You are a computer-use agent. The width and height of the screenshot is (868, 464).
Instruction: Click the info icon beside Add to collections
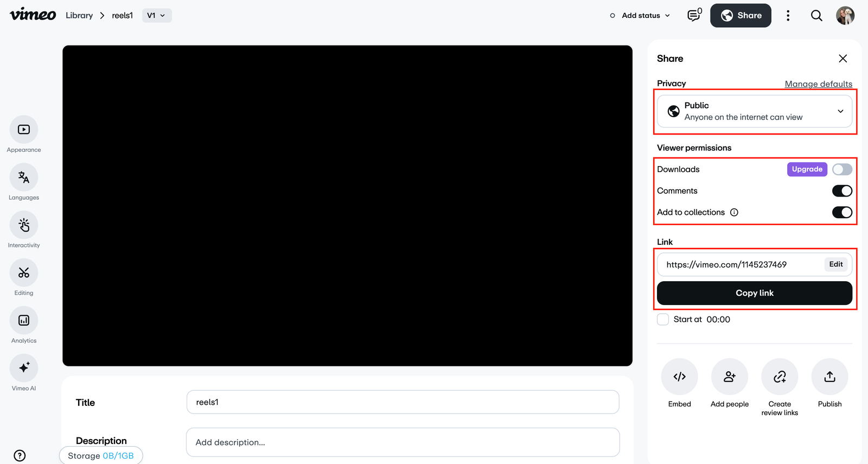tap(734, 212)
